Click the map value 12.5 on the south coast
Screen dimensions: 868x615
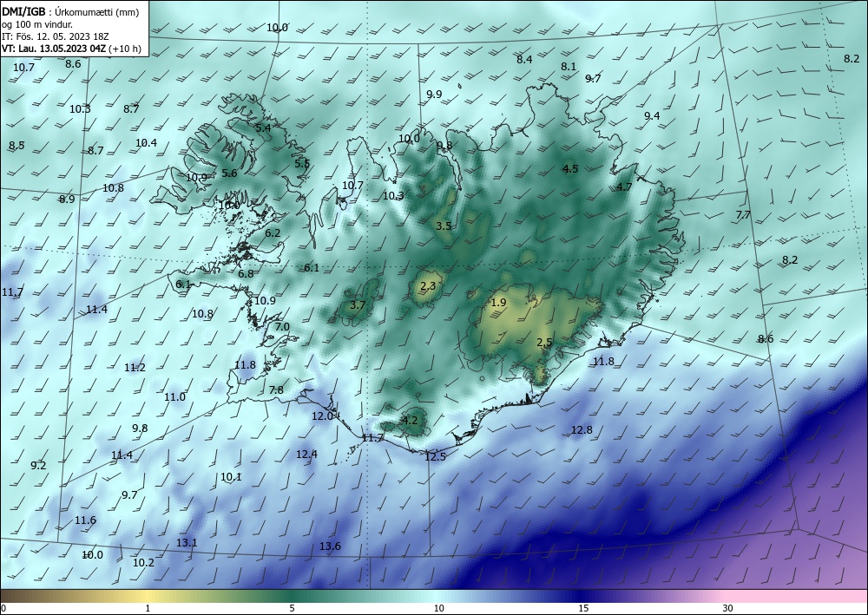coord(435,456)
